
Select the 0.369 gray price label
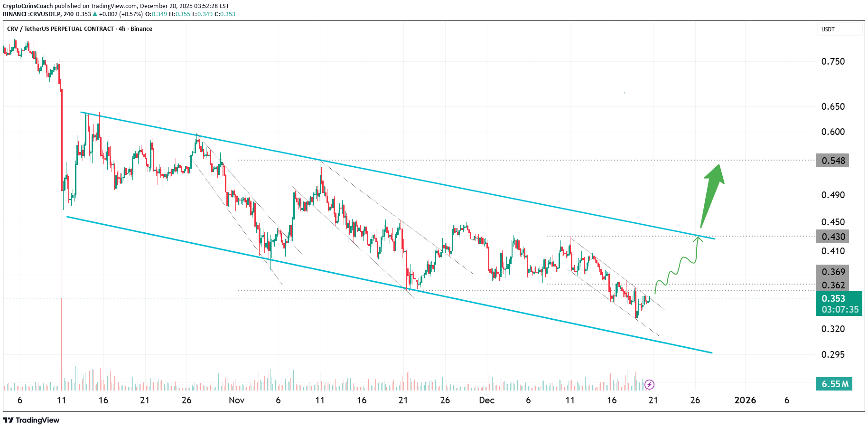click(832, 272)
